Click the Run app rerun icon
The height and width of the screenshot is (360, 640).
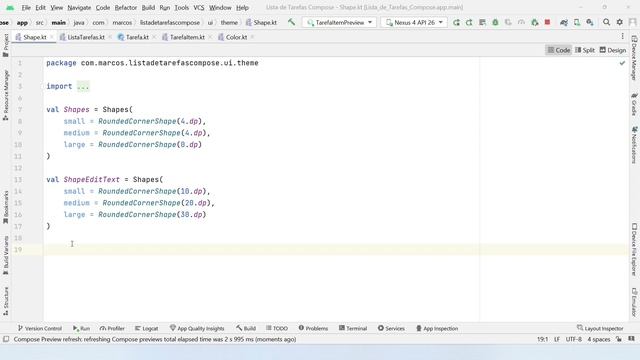click(456, 22)
